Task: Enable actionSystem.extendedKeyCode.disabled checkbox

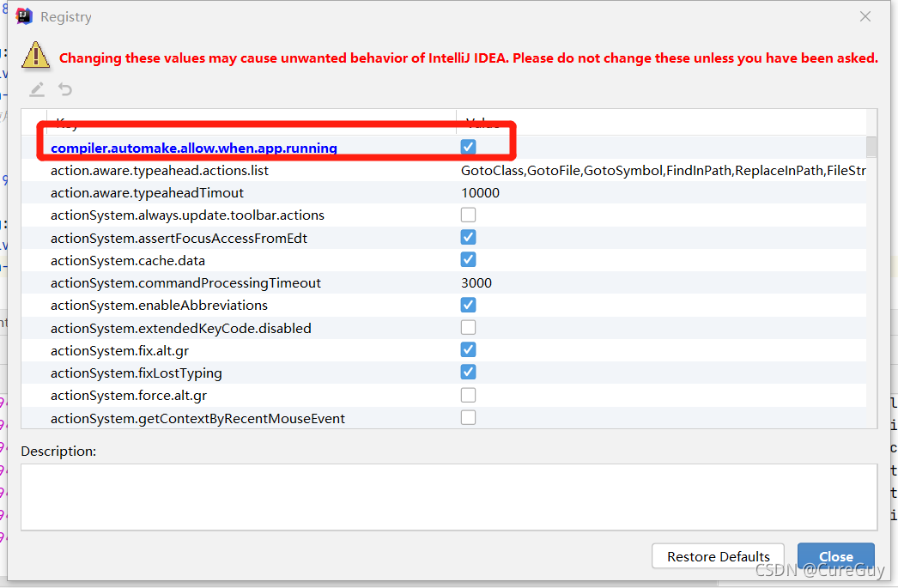Action: [468, 328]
